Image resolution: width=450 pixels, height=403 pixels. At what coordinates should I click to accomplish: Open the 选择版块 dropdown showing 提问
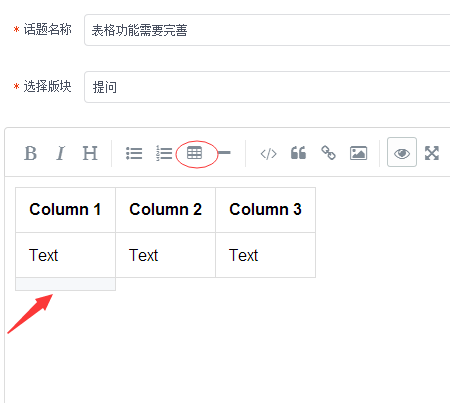point(267,87)
